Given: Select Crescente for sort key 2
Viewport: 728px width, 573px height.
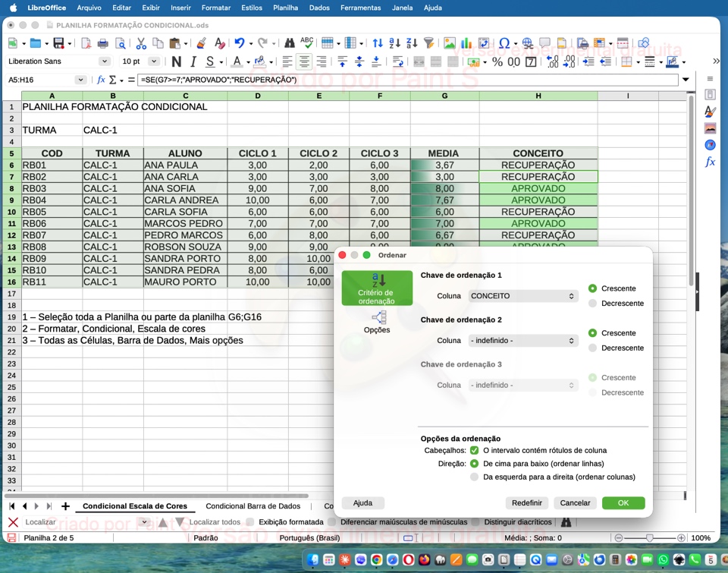Looking at the screenshot, I should coord(592,333).
